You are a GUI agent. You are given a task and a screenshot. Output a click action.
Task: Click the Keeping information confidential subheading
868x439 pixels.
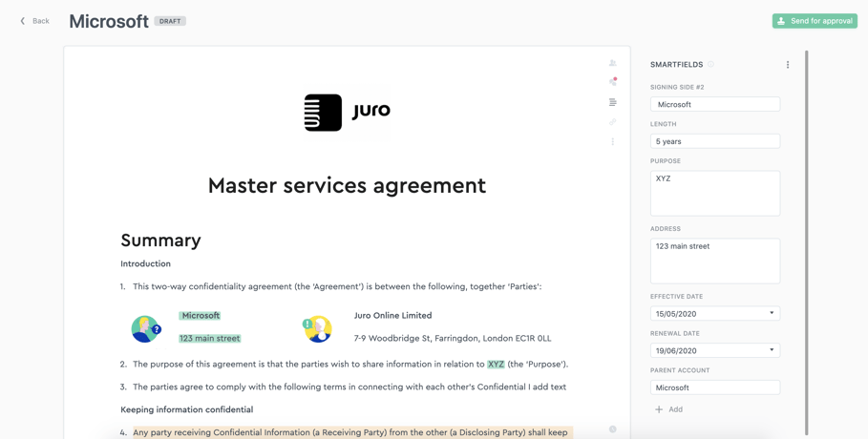[x=186, y=409]
